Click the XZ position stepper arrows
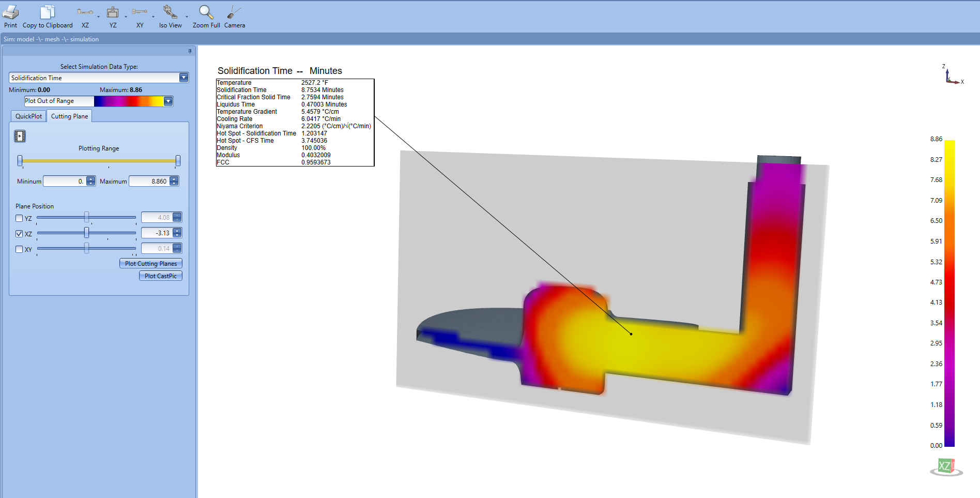 coord(177,233)
